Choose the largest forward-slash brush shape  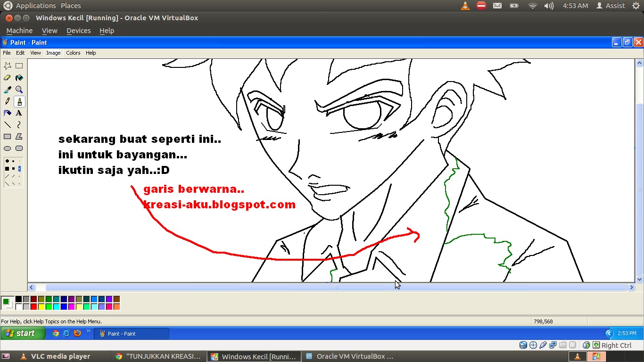coord(7,176)
